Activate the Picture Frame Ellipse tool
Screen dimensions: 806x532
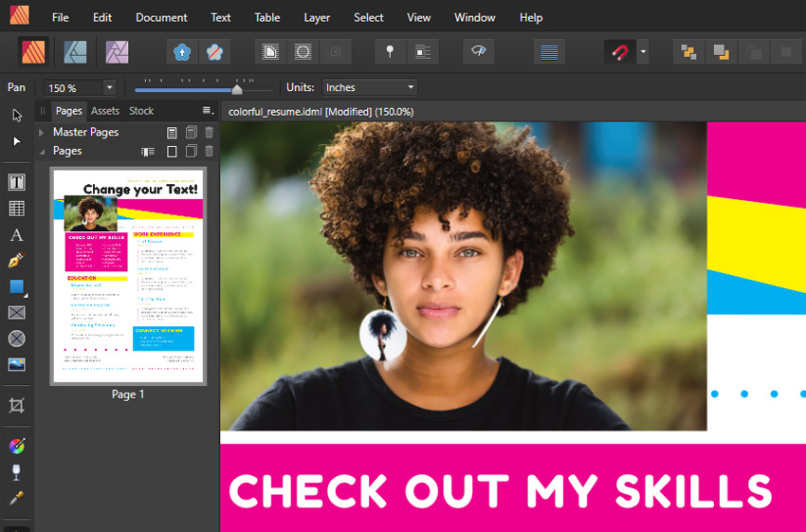[16, 339]
